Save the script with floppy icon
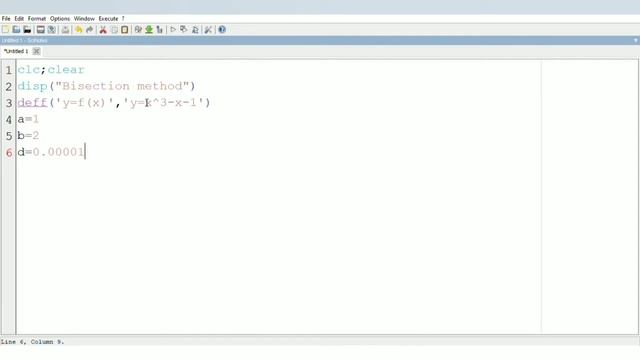This screenshot has height=360, width=640. 40,30
